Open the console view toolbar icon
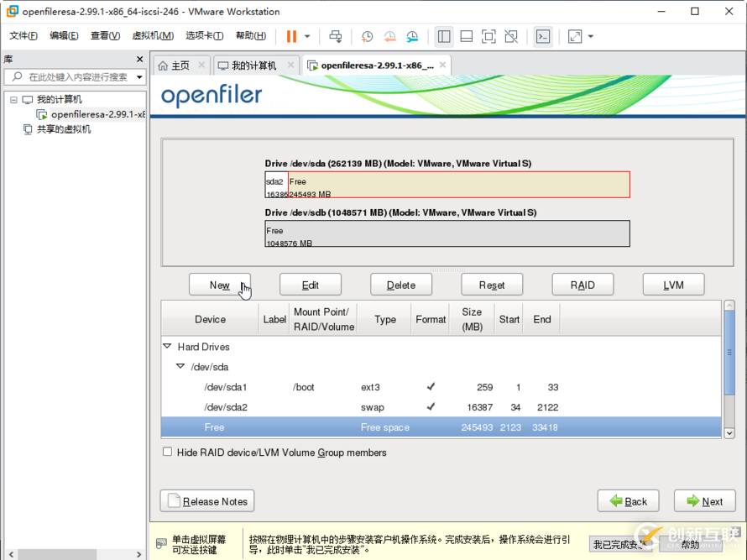The width and height of the screenshot is (747, 560). click(544, 36)
